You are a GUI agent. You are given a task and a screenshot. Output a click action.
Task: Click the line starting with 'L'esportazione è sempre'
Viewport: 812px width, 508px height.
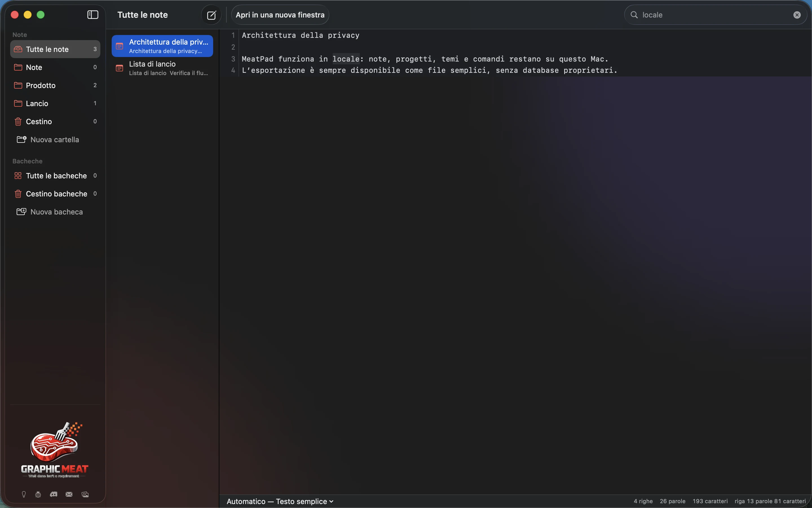pos(429,70)
